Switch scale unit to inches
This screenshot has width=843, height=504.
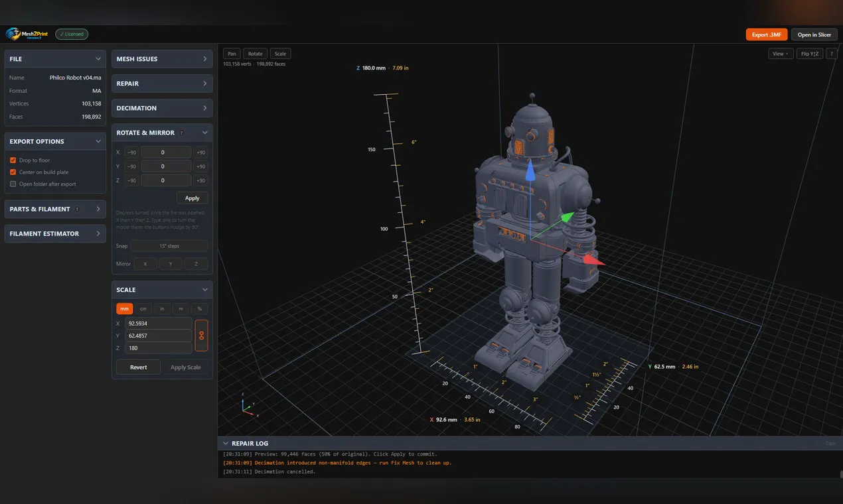pos(162,309)
